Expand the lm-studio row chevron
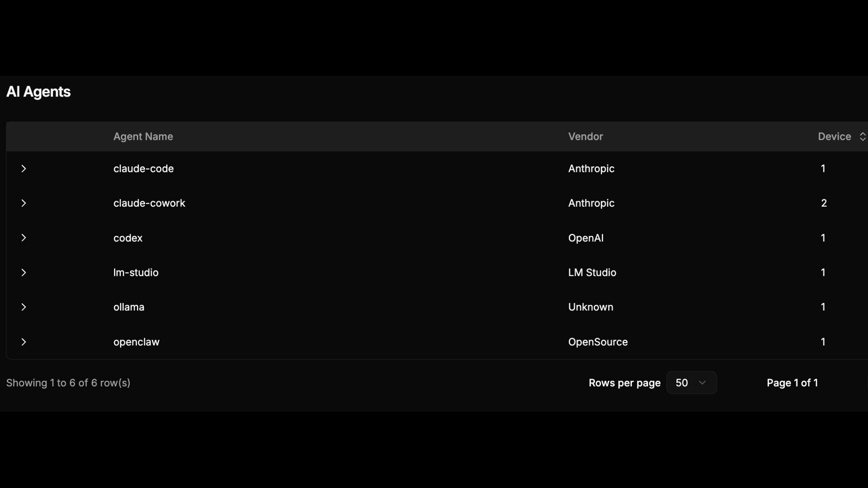868x488 pixels. click(24, 273)
